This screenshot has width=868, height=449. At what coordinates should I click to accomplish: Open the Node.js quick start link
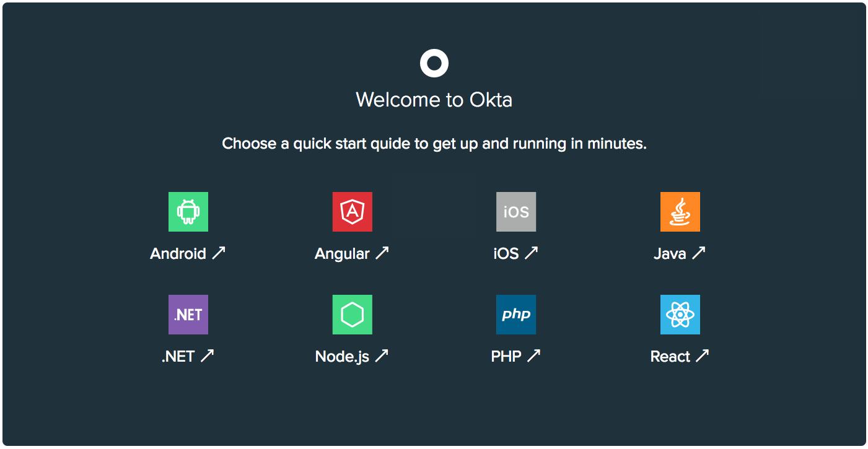click(343, 357)
